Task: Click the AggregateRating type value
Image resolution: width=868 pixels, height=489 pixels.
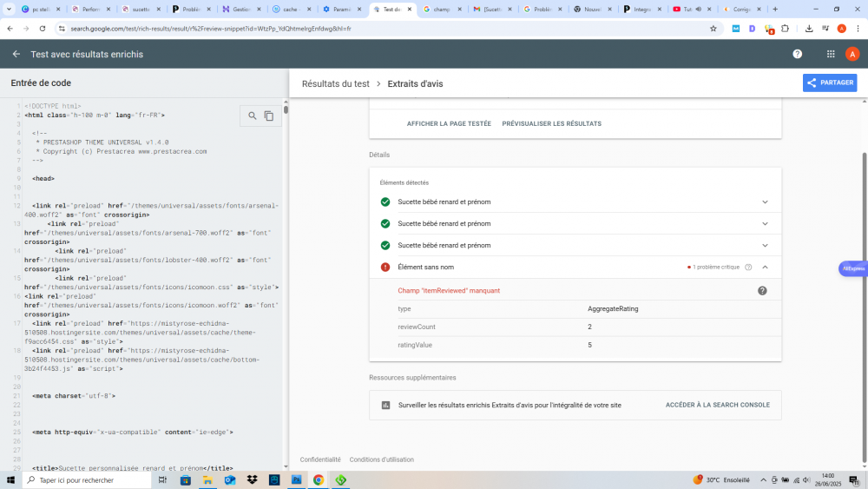Action: [613, 309]
